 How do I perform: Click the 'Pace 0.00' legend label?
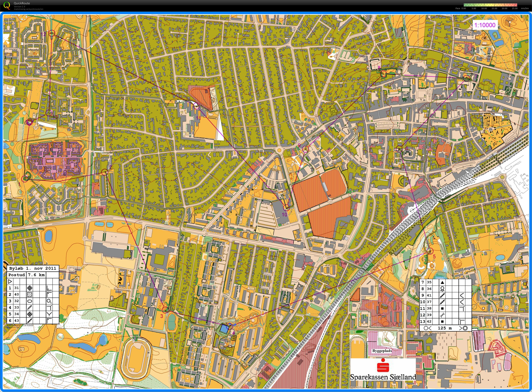[461, 8]
